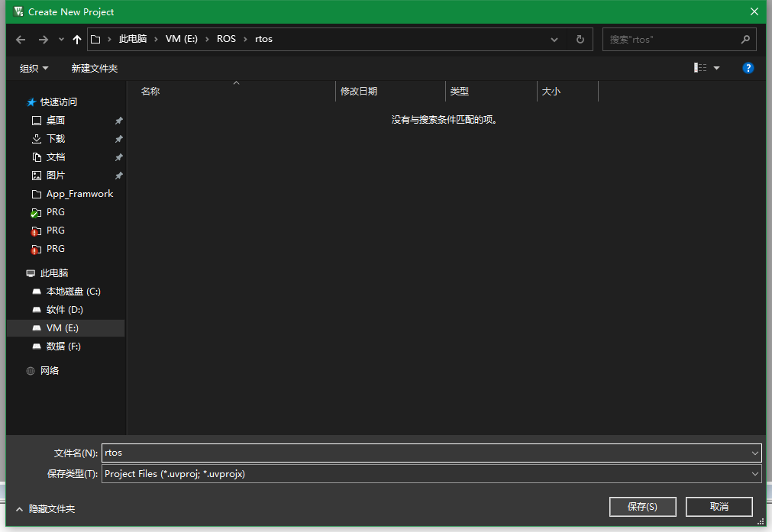772x532 pixels.
Task: Open the App_Framwork folder in sidebar
Action: [x=79, y=194]
